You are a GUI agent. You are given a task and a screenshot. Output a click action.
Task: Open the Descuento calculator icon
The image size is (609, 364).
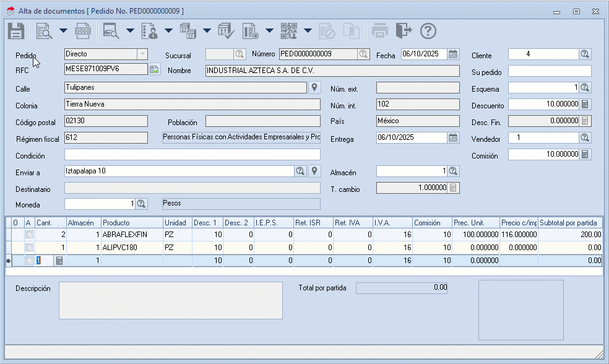click(x=585, y=104)
